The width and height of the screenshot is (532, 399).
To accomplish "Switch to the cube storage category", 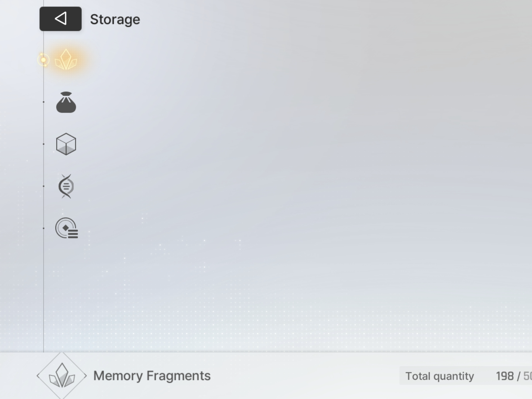I will (x=66, y=144).
